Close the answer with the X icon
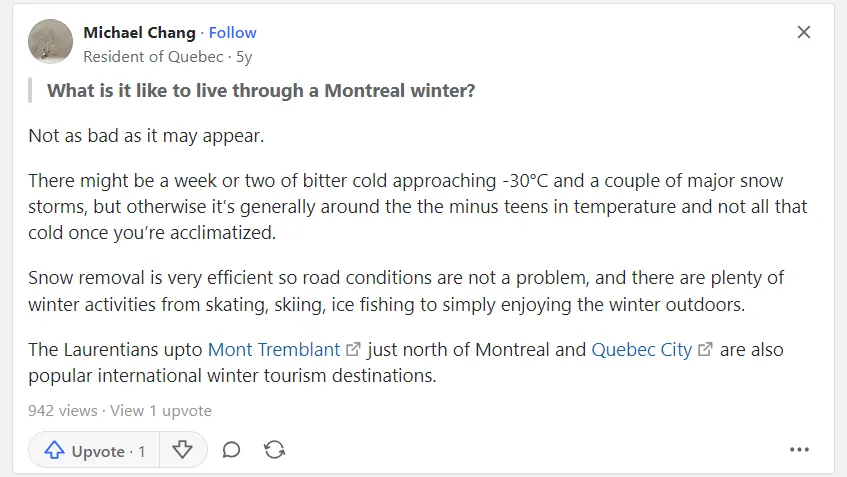The width and height of the screenshot is (847, 477). (804, 32)
